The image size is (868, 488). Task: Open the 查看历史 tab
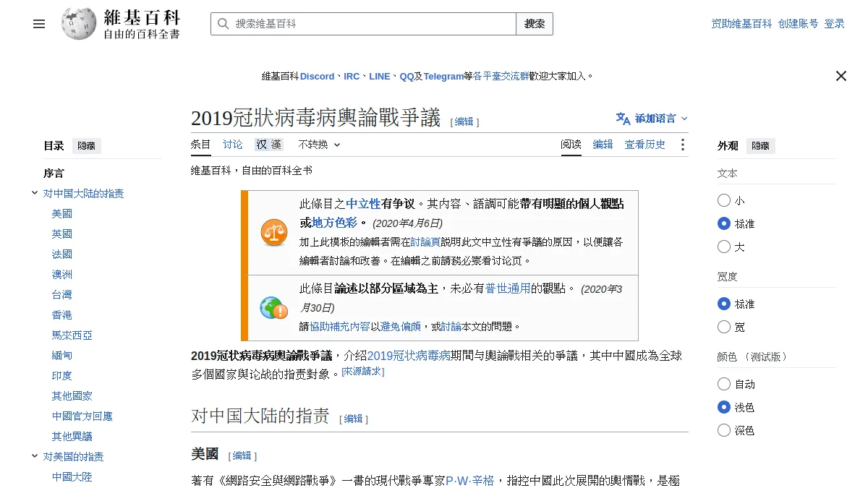(x=644, y=145)
